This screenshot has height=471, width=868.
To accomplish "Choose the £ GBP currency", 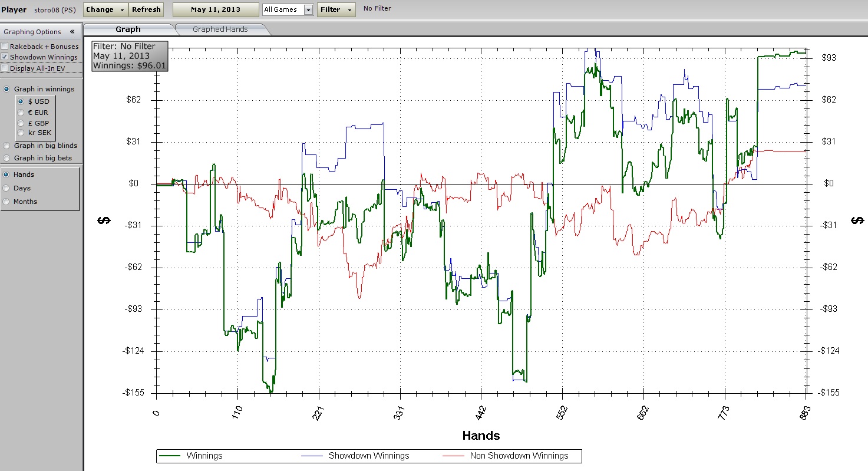I will pos(21,123).
